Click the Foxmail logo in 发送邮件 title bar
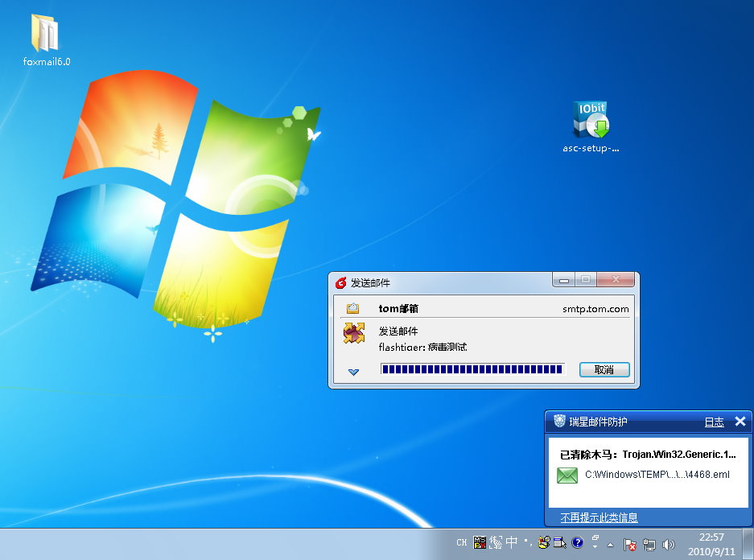 point(341,282)
